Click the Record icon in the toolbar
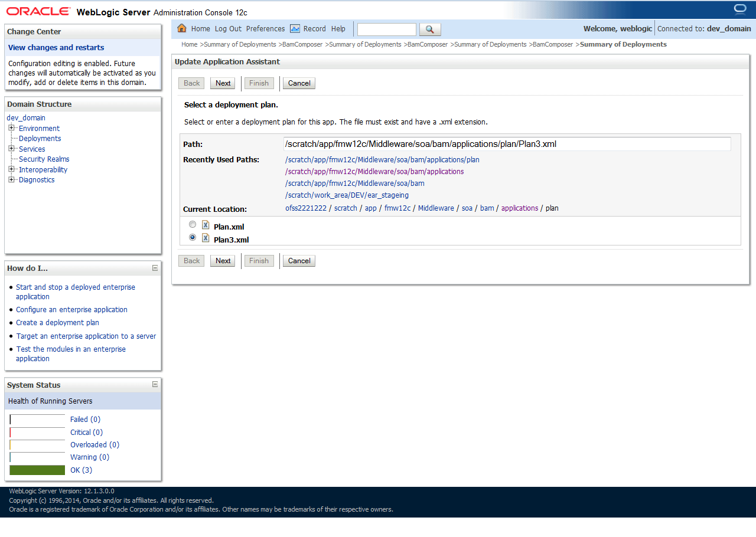 [295, 28]
